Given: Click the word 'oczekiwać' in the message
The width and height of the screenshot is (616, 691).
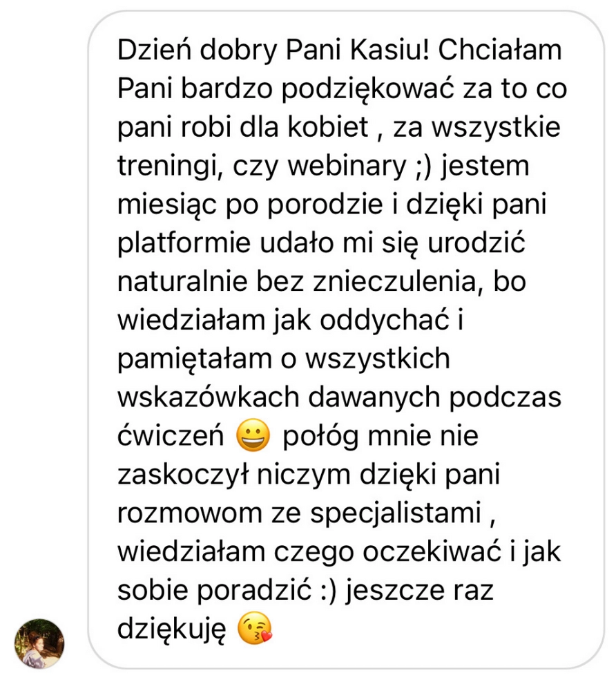Looking at the screenshot, I should click(x=432, y=553).
